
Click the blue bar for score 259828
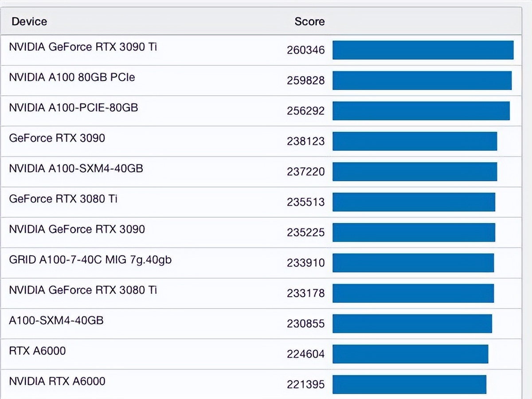click(x=422, y=81)
